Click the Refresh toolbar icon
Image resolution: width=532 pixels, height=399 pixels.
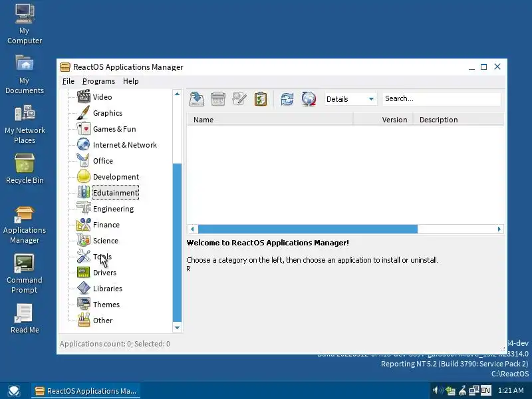287,99
